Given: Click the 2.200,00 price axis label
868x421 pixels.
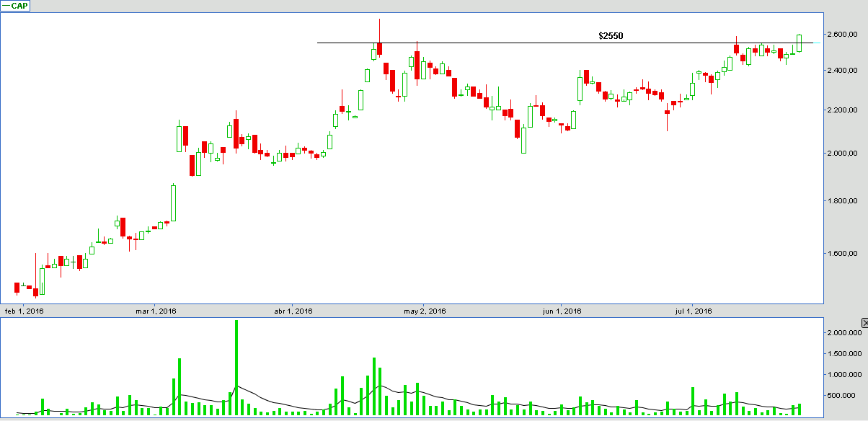Looking at the screenshot, I should click(x=842, y=110).
